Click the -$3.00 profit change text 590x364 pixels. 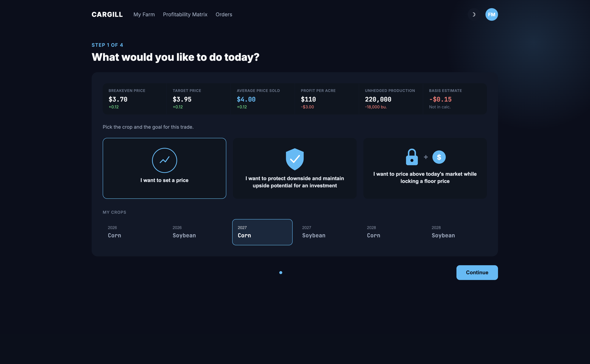(307, 107)
